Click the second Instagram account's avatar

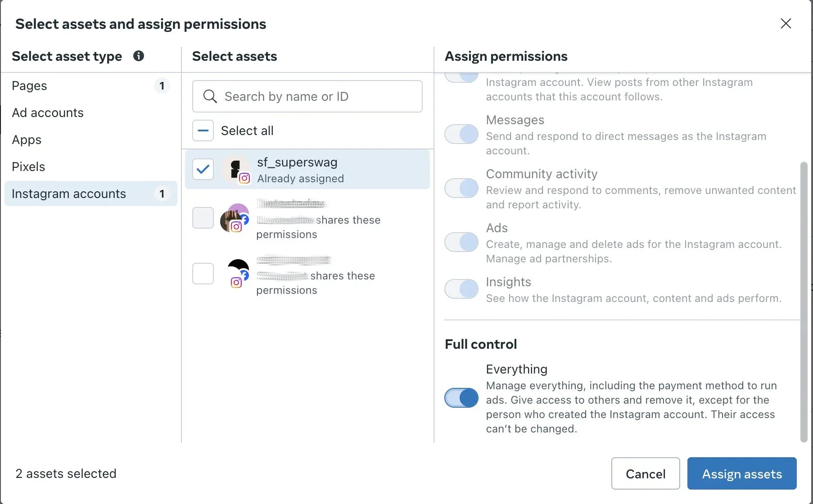click(x=235, y=218)
